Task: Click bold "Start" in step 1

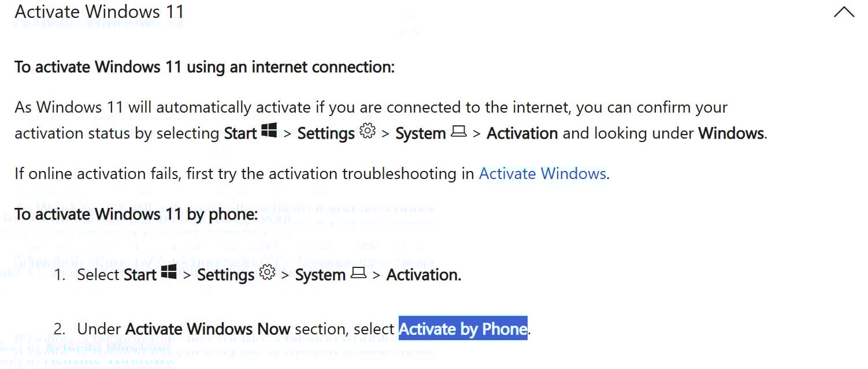Action: click(140, 275)
